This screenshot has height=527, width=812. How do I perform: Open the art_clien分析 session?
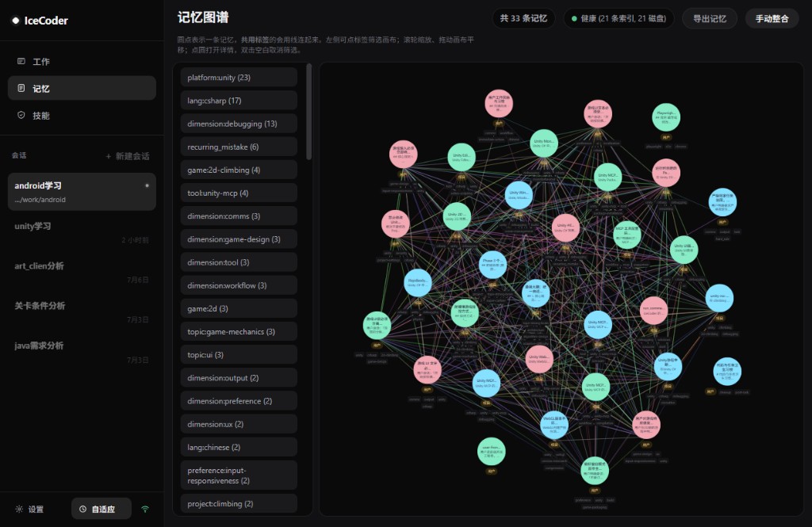(x=82, y=272)
